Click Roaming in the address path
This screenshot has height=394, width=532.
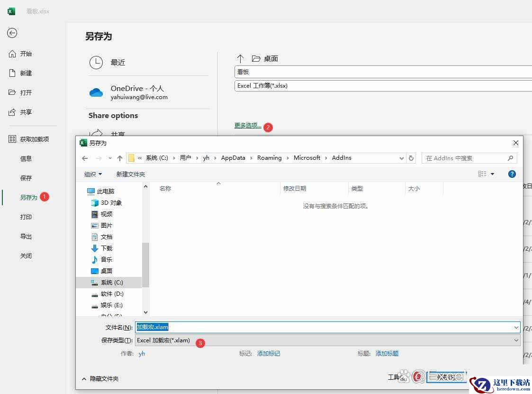coord(270,158)
